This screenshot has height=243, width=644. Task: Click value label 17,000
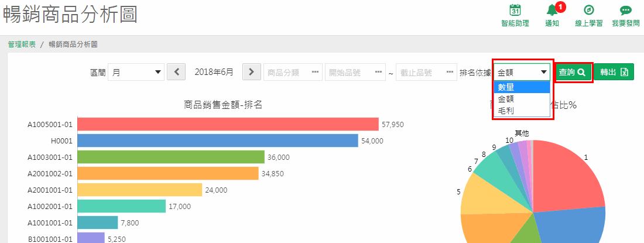coord(180,207)
